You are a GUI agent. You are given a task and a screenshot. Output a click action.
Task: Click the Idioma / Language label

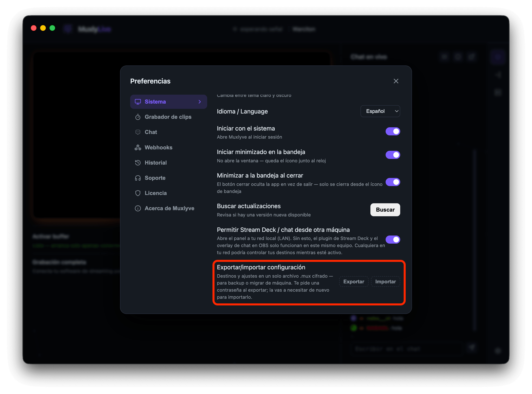click(x=242, y=111)
